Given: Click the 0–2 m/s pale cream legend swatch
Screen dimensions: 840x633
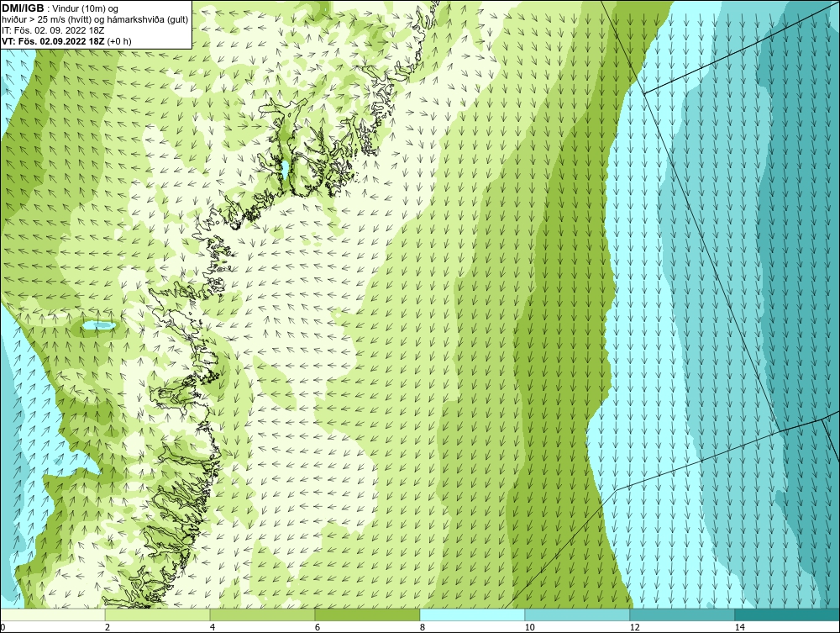Looking at the screenshot, I should click(x=52, y=615).
